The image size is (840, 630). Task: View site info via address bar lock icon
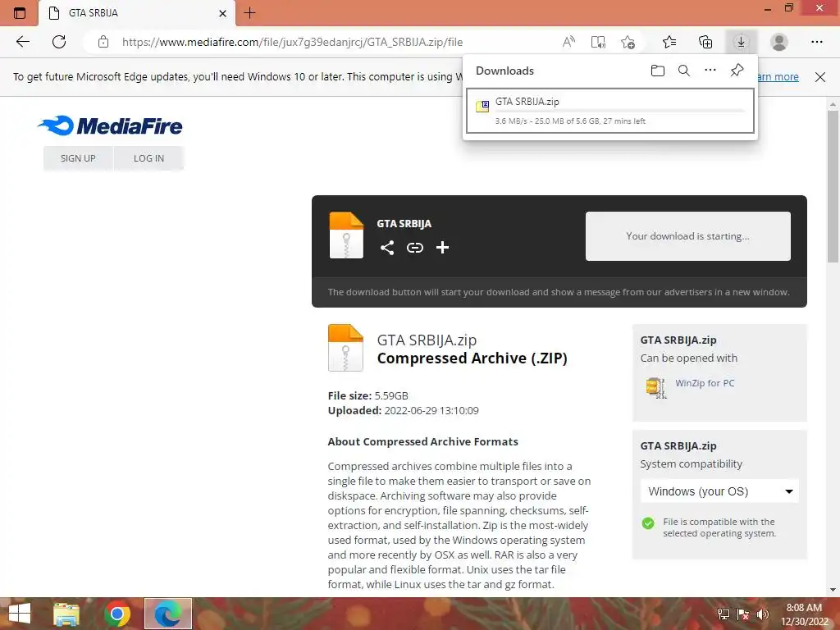click(x=103, y=42)
